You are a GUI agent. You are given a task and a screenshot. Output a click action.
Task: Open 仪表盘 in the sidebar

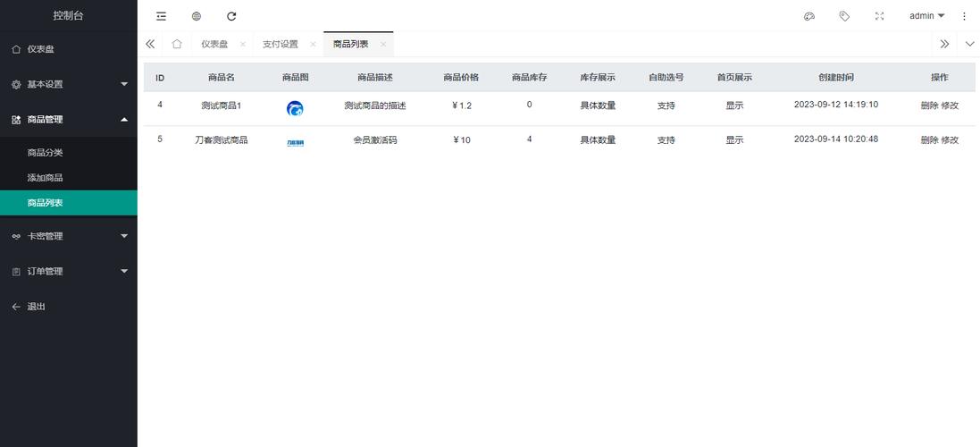click(x=69, y=49)
